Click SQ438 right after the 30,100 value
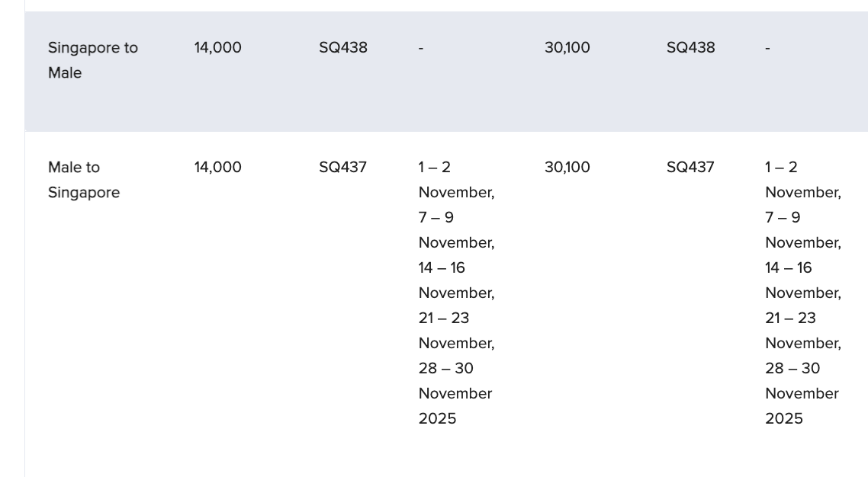Image resolution: width=868 pixels, height=477 pixels. tap(690, 48)
